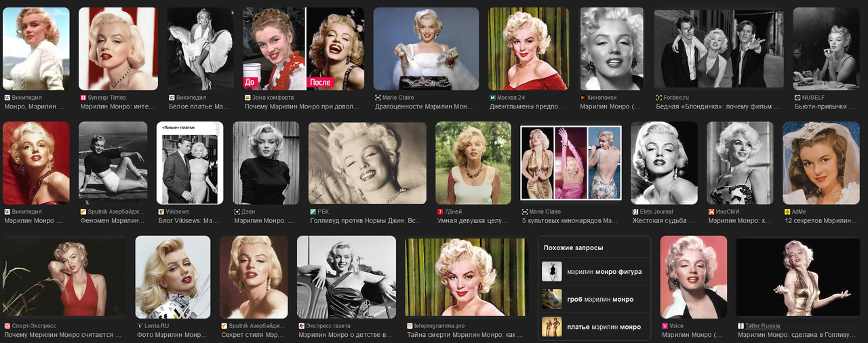Click the Lenta.RU favicon
The height and width of the screenshot is (343, 868).
139,326
